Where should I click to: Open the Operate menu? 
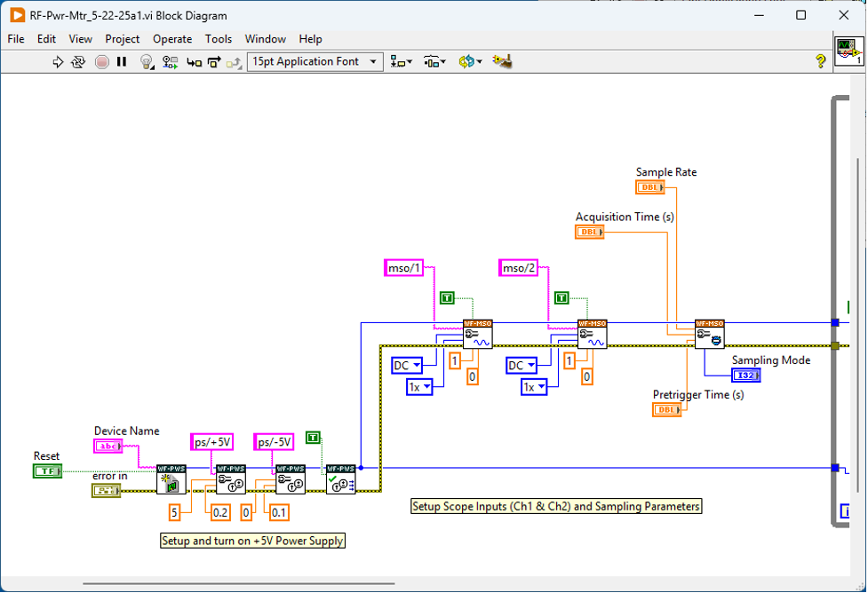tap(172, 39)
